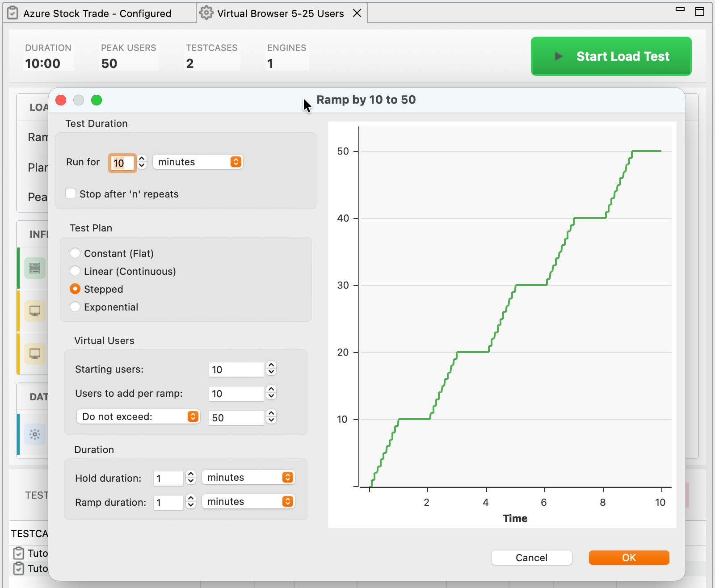Click the Hold duration value field
The height and width of the screenshot is (588, 715).
click(x=168, y=479)
